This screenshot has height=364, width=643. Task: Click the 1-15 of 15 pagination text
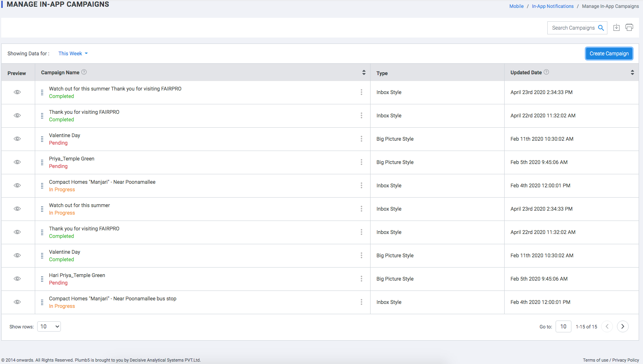pos(586,326)
